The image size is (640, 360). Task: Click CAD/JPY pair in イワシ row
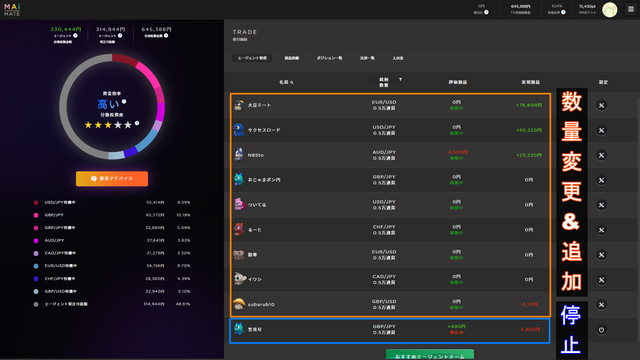384,277
